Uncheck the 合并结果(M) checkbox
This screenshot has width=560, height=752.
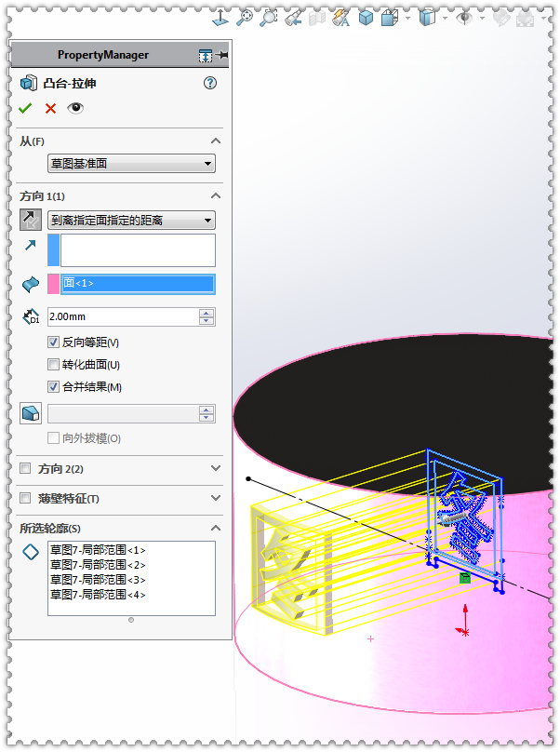[x=53, y=386]
